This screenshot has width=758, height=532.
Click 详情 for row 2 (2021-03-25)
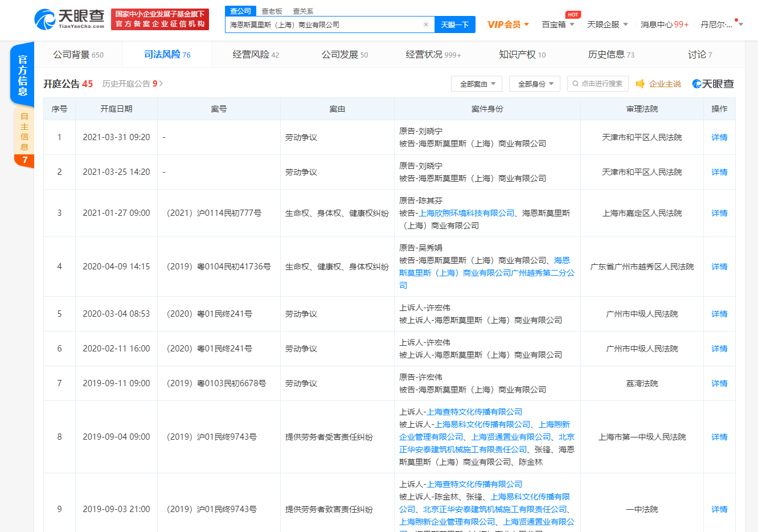point(719,172)
